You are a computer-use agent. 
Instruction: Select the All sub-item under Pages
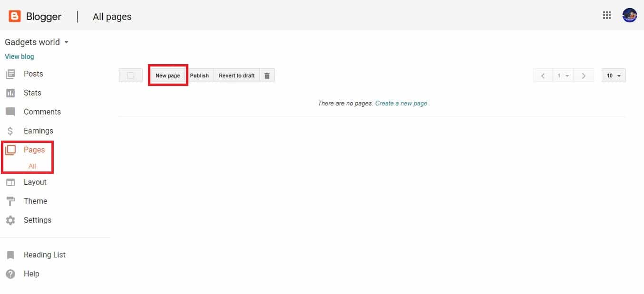(x=32, y=166)
